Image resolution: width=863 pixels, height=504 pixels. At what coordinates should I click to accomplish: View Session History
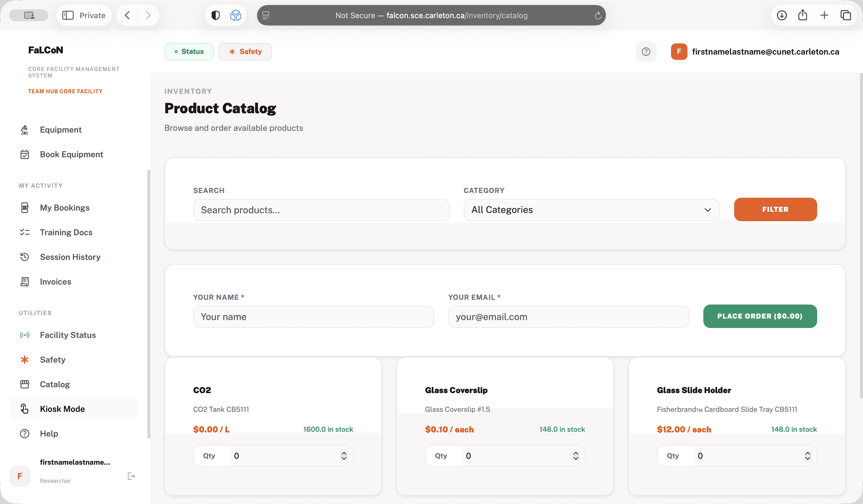[x=70, y=257]
